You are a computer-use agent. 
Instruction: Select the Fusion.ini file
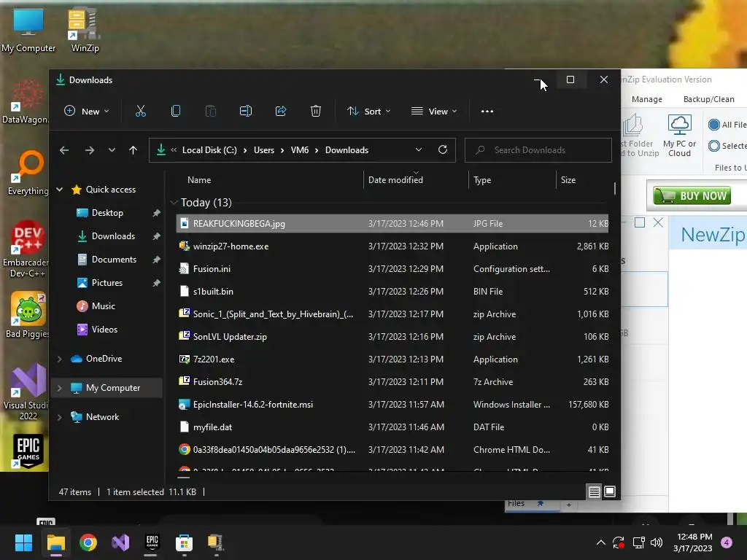(392, 269)
